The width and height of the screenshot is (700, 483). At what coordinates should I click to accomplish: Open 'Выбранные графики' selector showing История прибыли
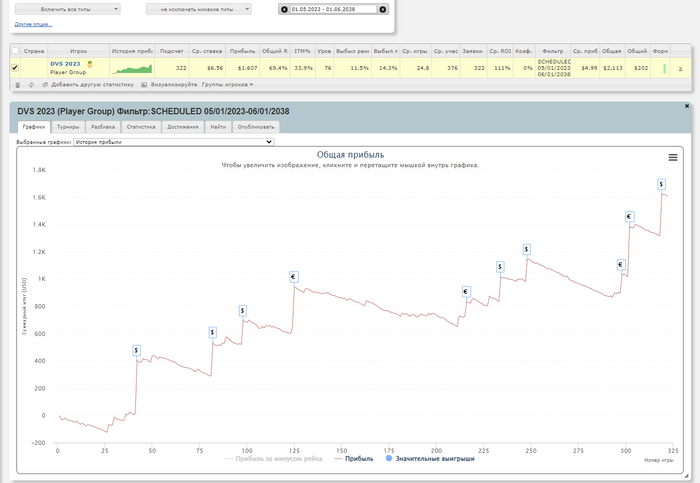point(174,142)
